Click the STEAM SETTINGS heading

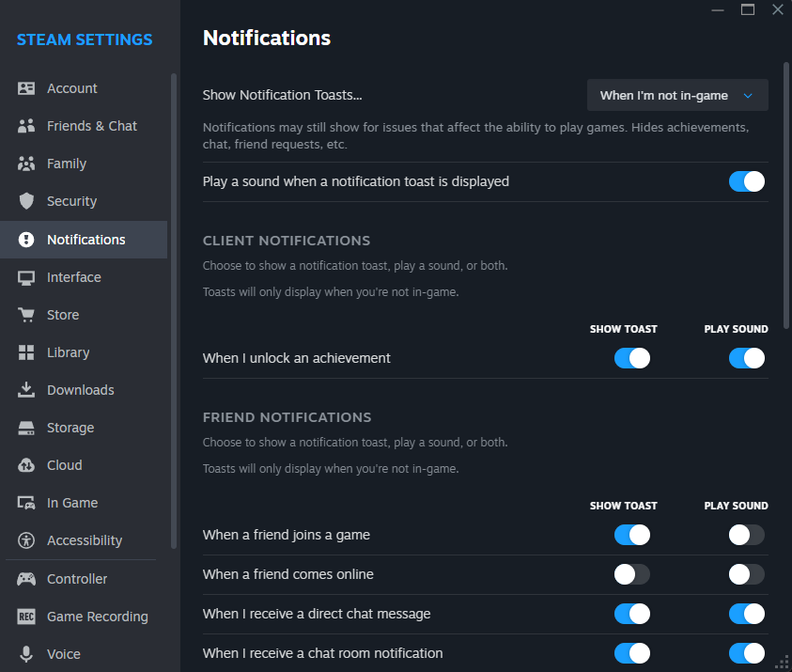pos(84,39)
